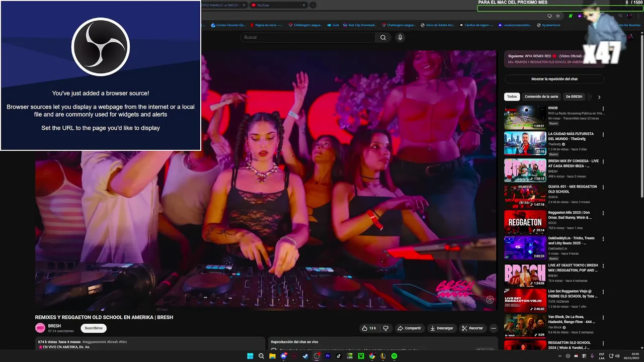Click the YouTube search magnifier button
Image resolution: width=644 pixels, height=362 pixels.
(x=383, y=37)
